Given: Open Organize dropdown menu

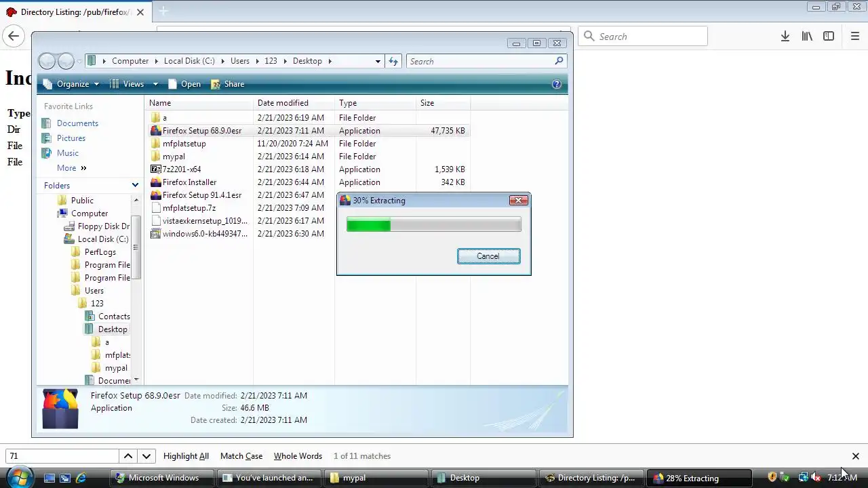Looking at the screenshot, I should coord(71,84).
